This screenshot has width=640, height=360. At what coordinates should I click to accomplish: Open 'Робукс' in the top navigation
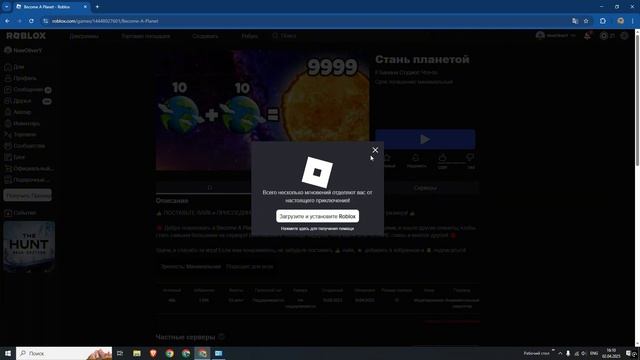[249, 36]
